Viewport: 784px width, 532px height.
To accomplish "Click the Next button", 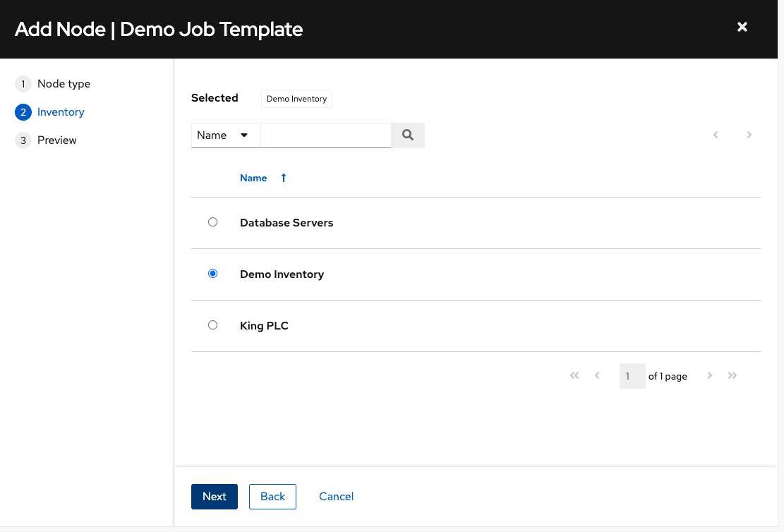I will 214,497.
